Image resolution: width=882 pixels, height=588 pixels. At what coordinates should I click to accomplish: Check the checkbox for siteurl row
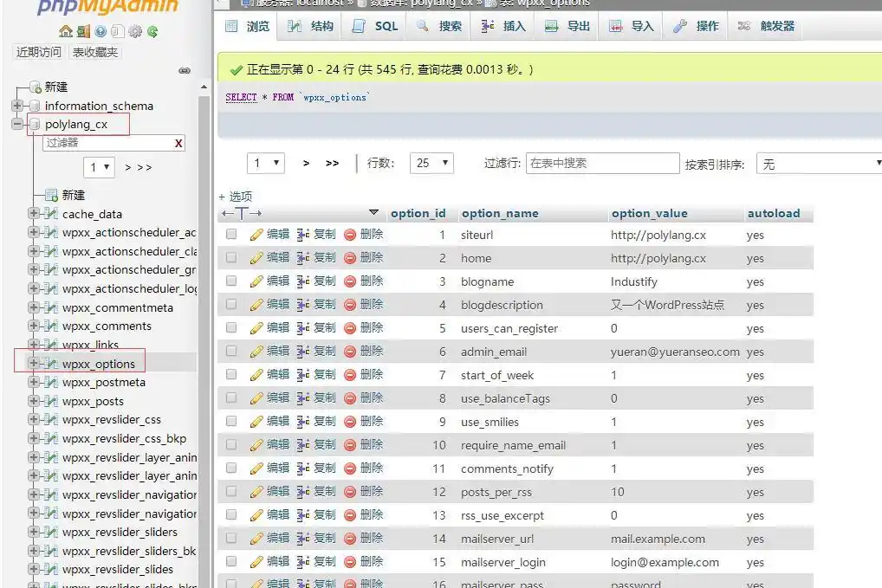pyautogui.click(x=231, y=235)
